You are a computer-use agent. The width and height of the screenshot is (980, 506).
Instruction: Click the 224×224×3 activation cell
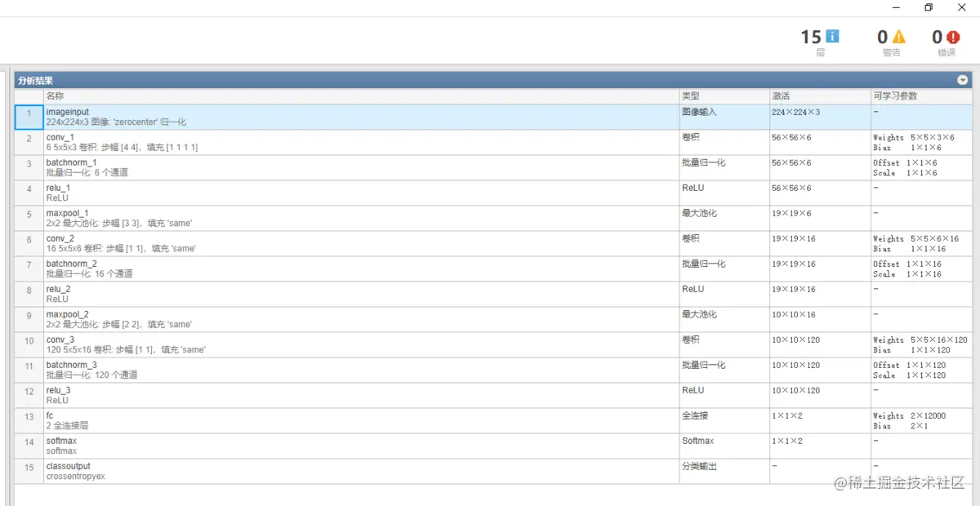[x=820, y=117]
